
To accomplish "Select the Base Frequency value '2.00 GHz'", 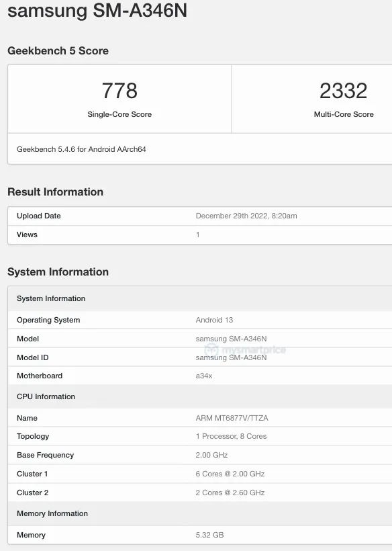I will (x=211, y=455).
